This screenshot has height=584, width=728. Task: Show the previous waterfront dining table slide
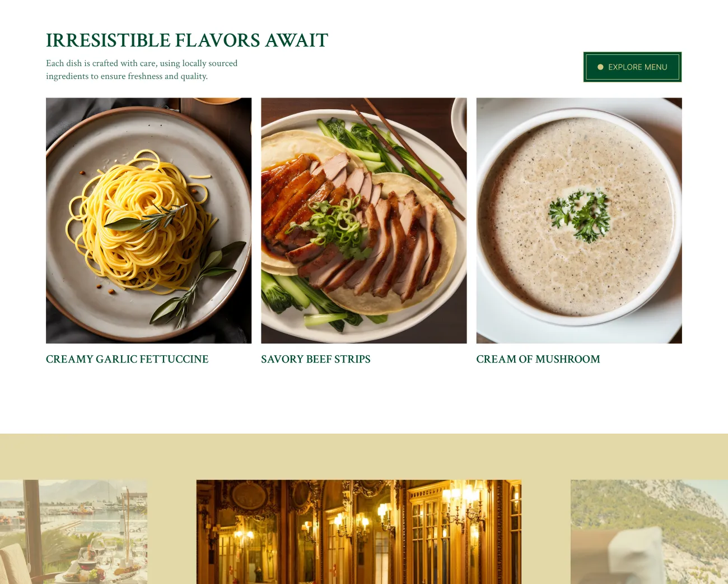click(73, 531)
